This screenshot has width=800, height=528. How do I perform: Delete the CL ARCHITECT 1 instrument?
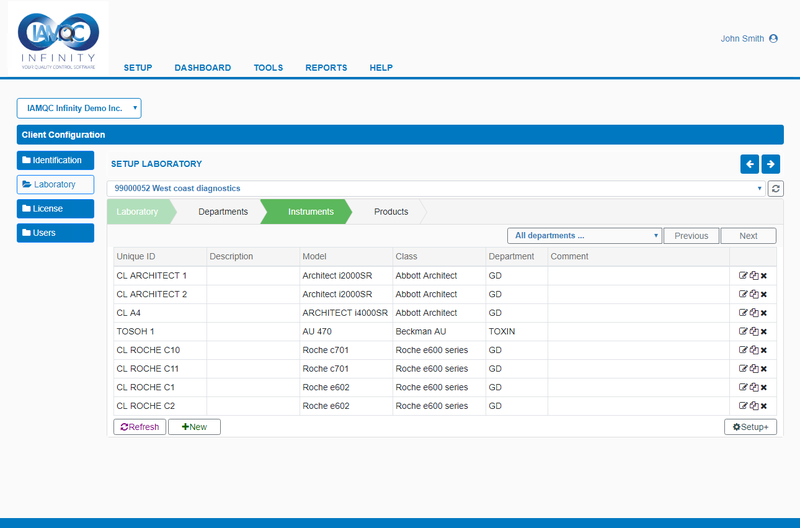coord(764,276)
